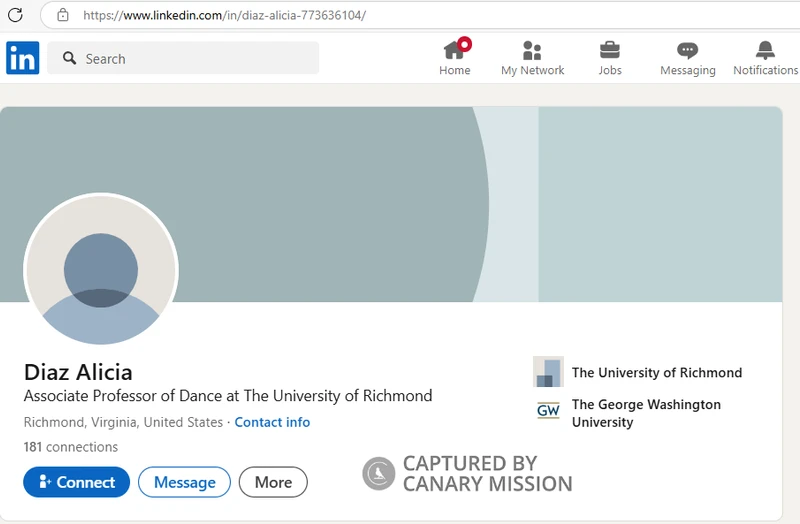Image resolution: width=800 pixels, height=524 pixels.
Task: Click Diaz Alicia's profile avatar
Action: (101, 270)
